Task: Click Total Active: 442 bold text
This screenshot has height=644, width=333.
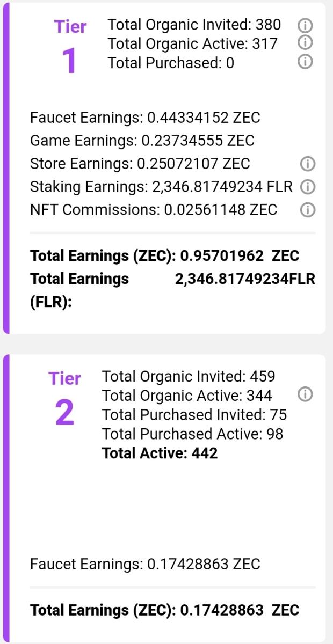Action: (160, 453)
